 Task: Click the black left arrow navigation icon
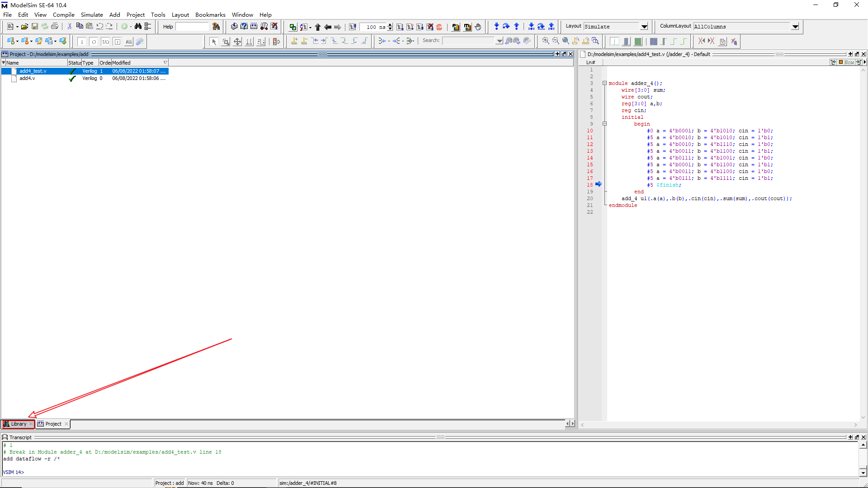click(x=328, y=27)
